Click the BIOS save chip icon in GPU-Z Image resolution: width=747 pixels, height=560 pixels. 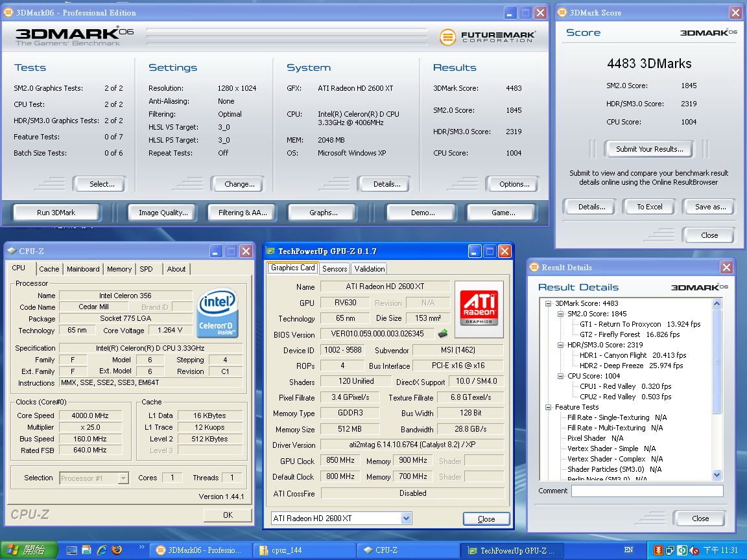tap(443, 333)
